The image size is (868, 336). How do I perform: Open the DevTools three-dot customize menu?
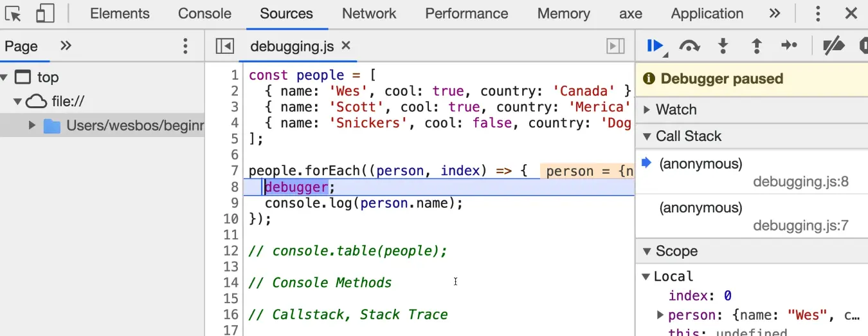point(818,14)
